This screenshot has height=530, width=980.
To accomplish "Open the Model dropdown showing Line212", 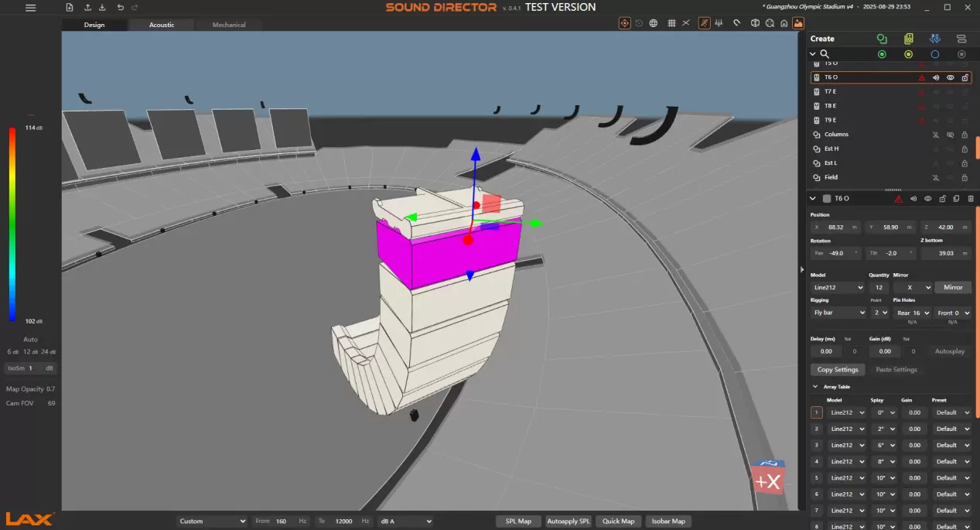I will [838, 288].
